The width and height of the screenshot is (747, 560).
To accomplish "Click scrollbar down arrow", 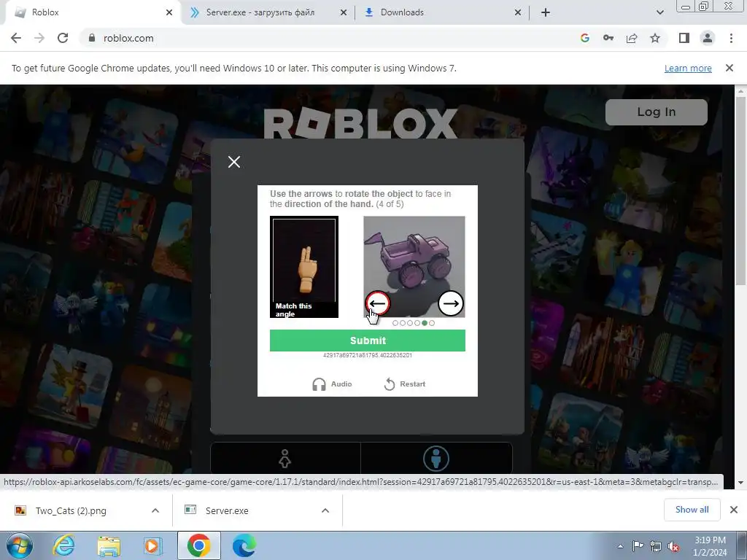I will 741,483.
